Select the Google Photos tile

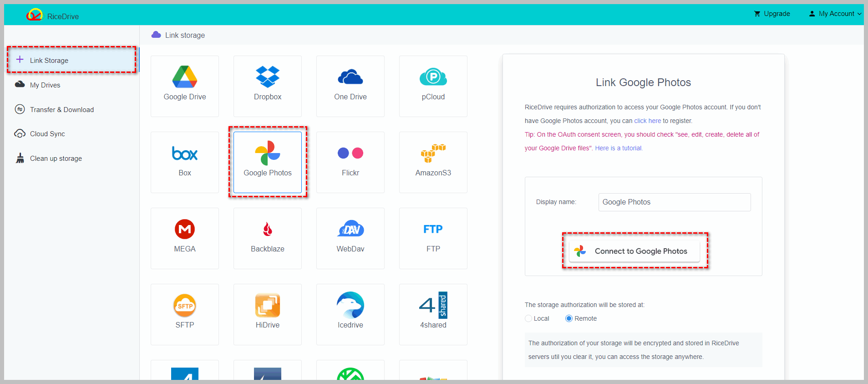point(268,162)
